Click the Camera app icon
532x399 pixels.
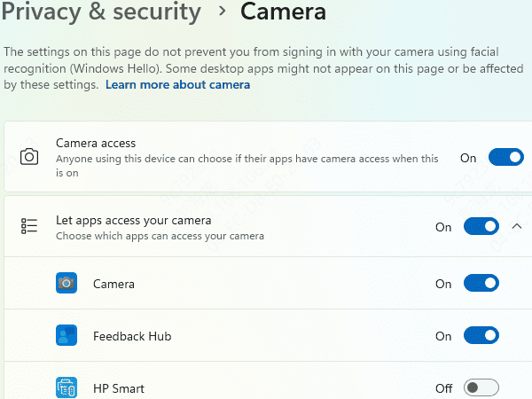(x=66, y=283)
